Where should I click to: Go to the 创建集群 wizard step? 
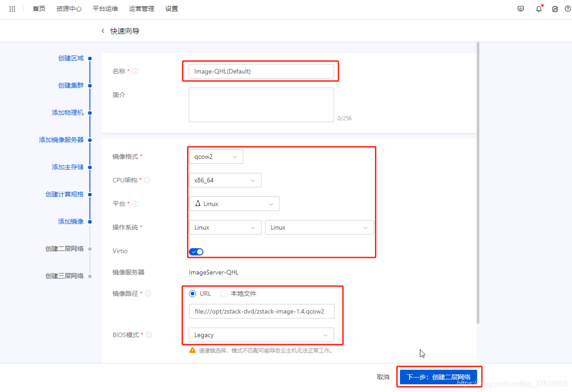click(71, 86)
